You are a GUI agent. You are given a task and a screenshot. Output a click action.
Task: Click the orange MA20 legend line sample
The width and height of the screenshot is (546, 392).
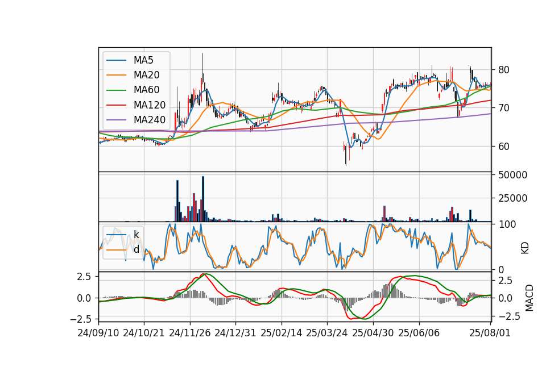(116, 75)
